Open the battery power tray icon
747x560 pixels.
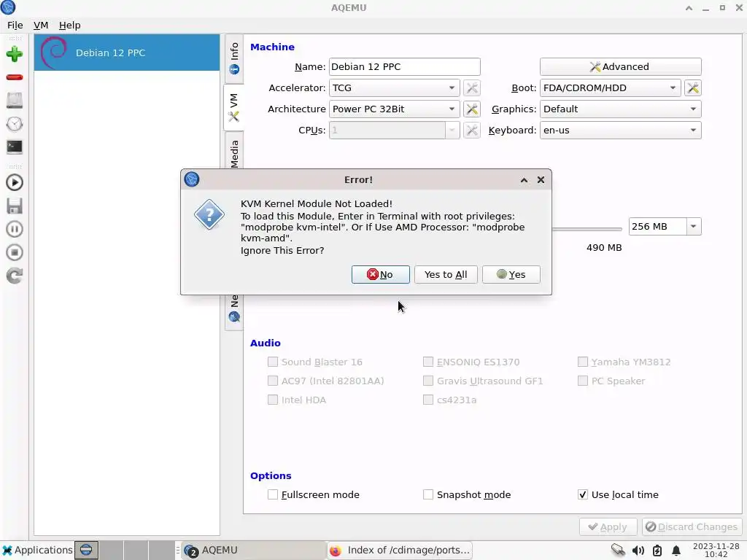(x=657, y=551)
